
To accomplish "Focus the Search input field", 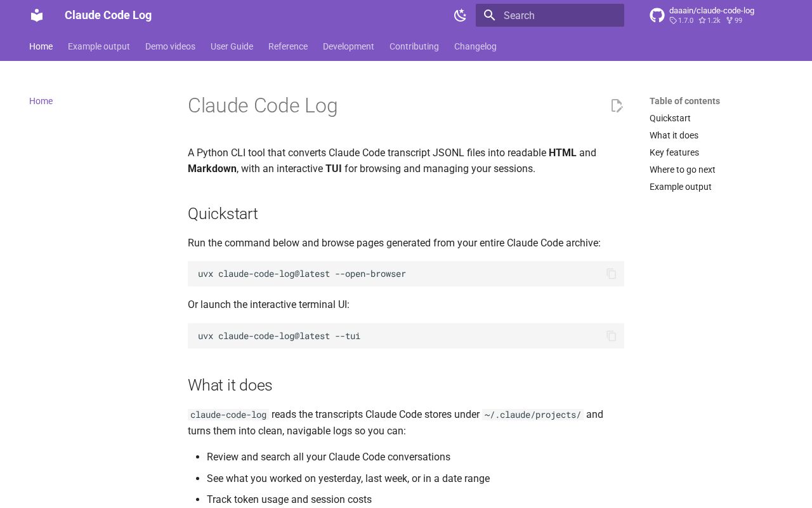I will click(550, 15).
